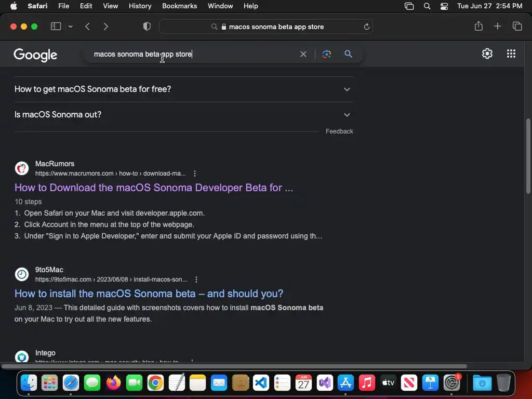Viewport: 532px width, 399px height.
Task: Open Safari share menu
Action: click(478, 26)
